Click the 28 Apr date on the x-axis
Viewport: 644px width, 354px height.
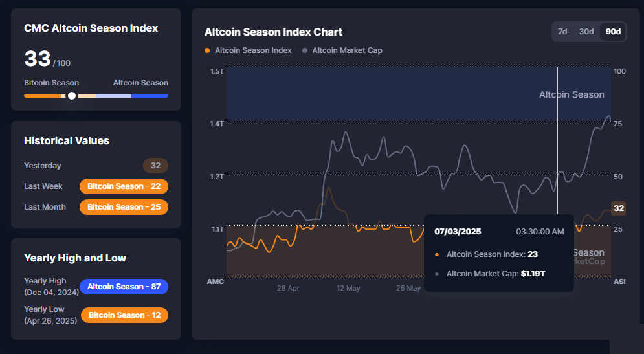(288, 288)
